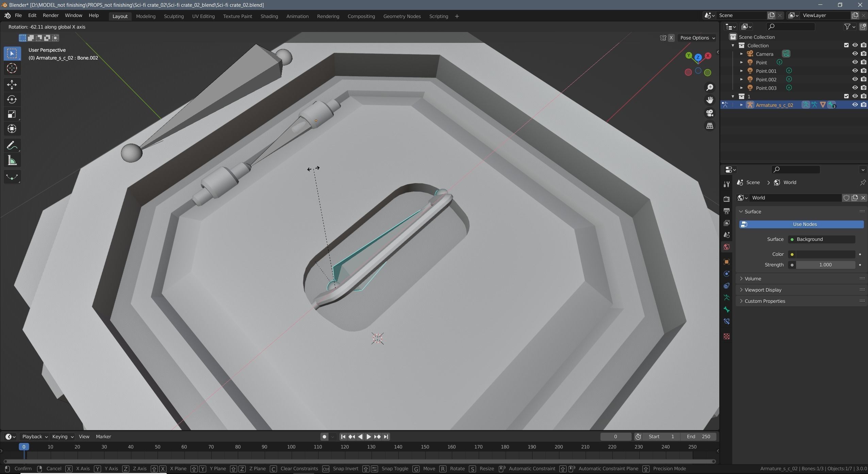Click the World name field
This screenshot has height=474, width=868.
(x=796, y=198)
